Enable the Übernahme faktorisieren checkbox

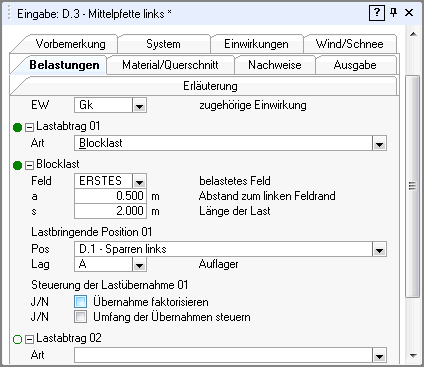point(80,302)
